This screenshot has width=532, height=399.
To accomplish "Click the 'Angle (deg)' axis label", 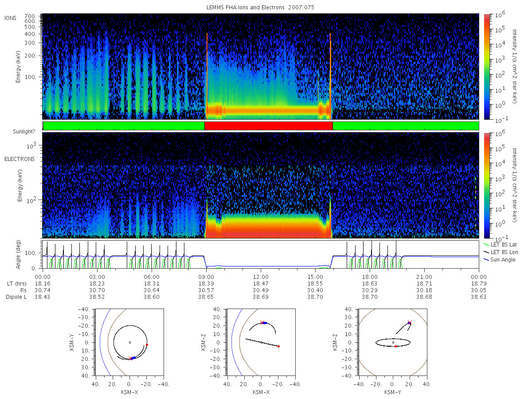I will pyautogui.click(x=19, y=255).
